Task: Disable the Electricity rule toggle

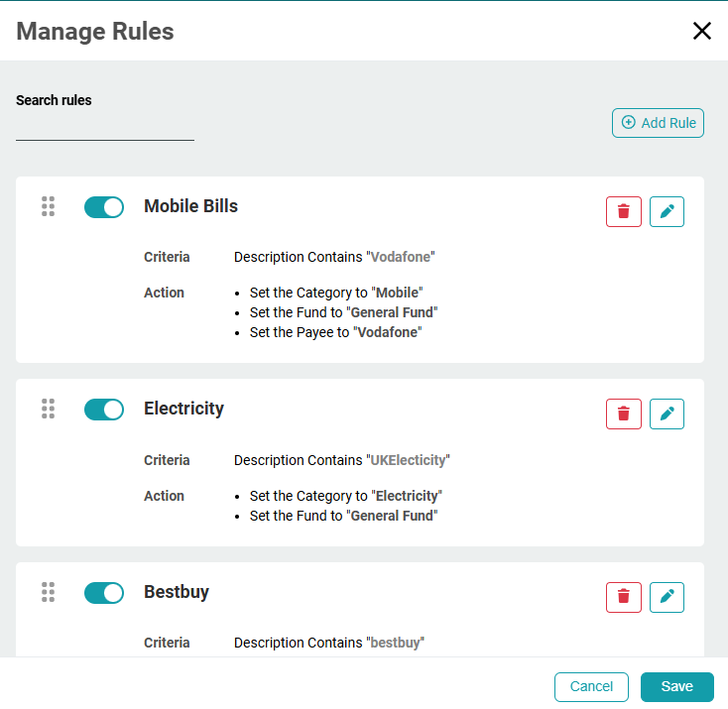Action: click(x=104, y=409)
